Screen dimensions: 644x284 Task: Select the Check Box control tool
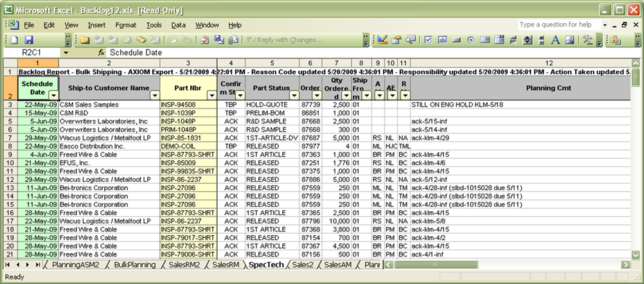point(429,40)
